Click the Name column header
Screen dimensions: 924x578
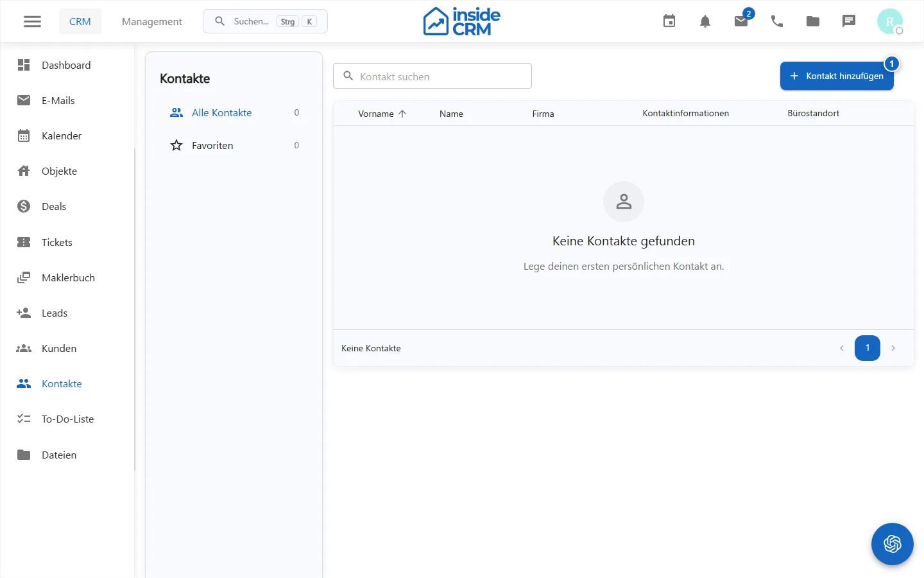point(451,114)
